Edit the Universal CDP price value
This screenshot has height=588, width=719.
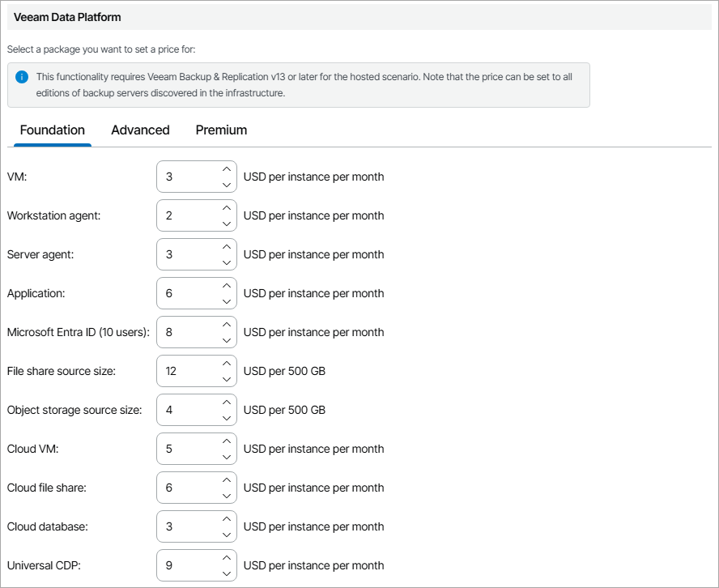coord(188,565)
